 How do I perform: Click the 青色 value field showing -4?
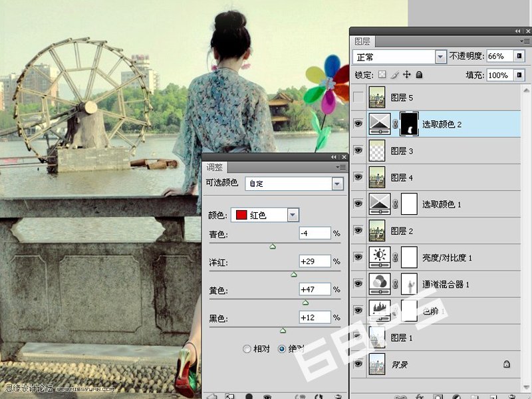(x=315, y=233)
